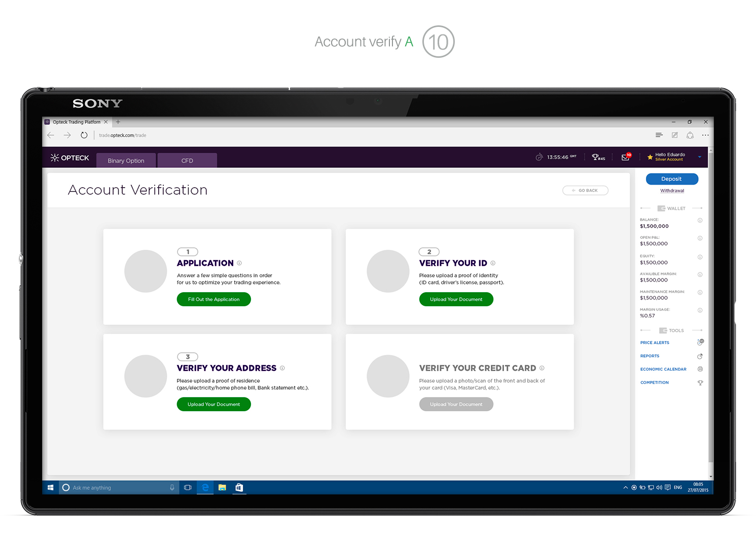This screenshot has width=756, height=536.
Task: Click greyed Upload button for credit card
Action: pos(456,404)
